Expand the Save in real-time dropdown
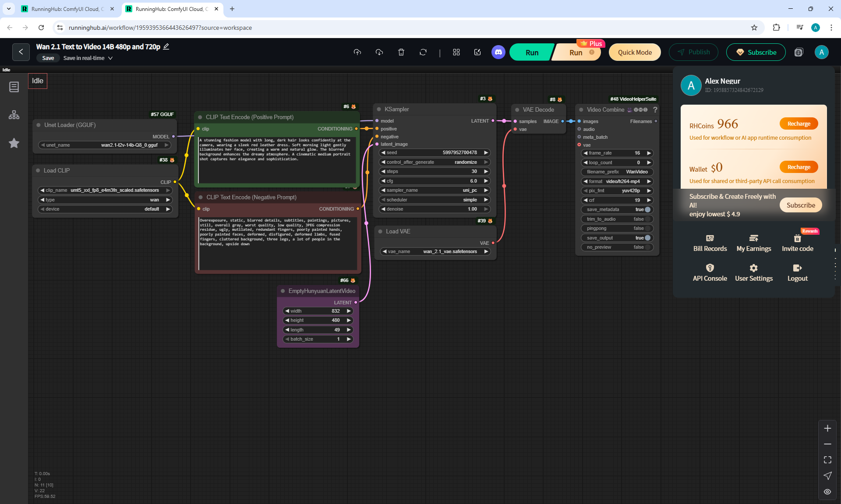The height and width of the screenshot is (504, 841). (x=110, y=58)
